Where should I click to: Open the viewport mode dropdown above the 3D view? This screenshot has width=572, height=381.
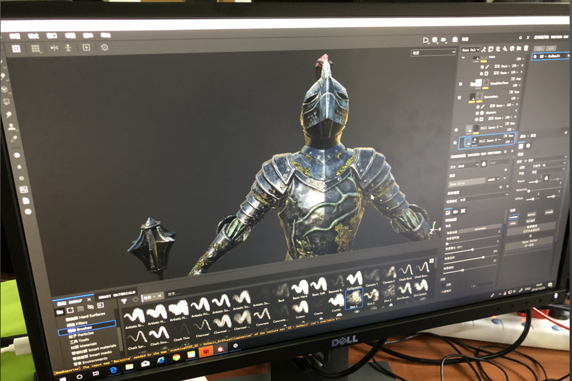click(434, 53)
